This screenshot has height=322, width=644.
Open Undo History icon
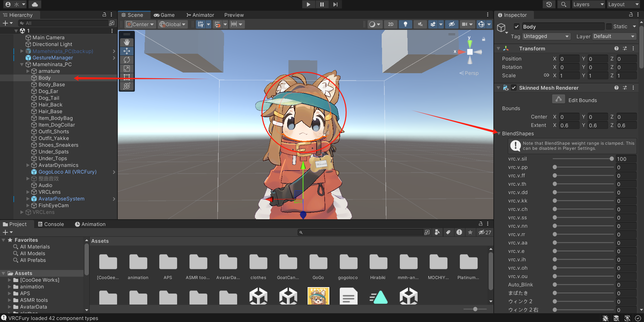coord(549,4)
